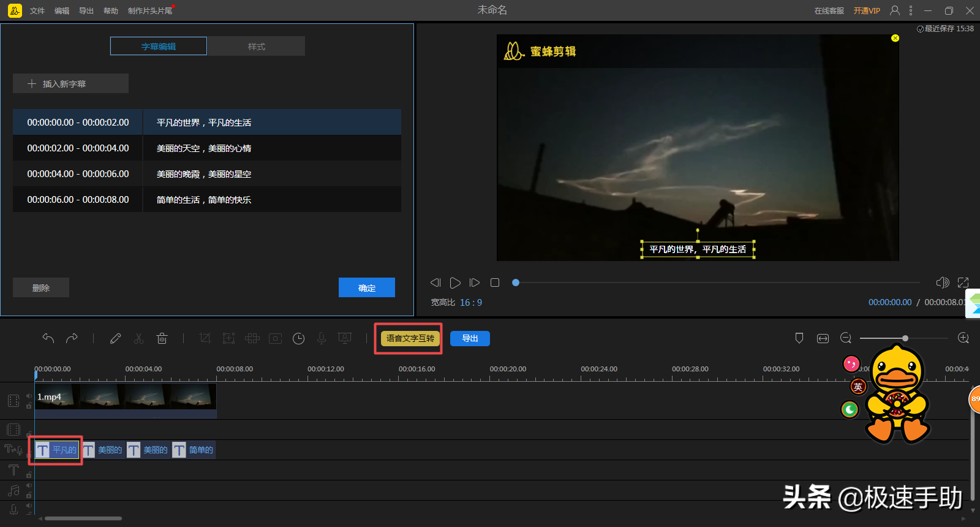Click the yellow 语音文字互转 button
980x527 pixels.
410,338
